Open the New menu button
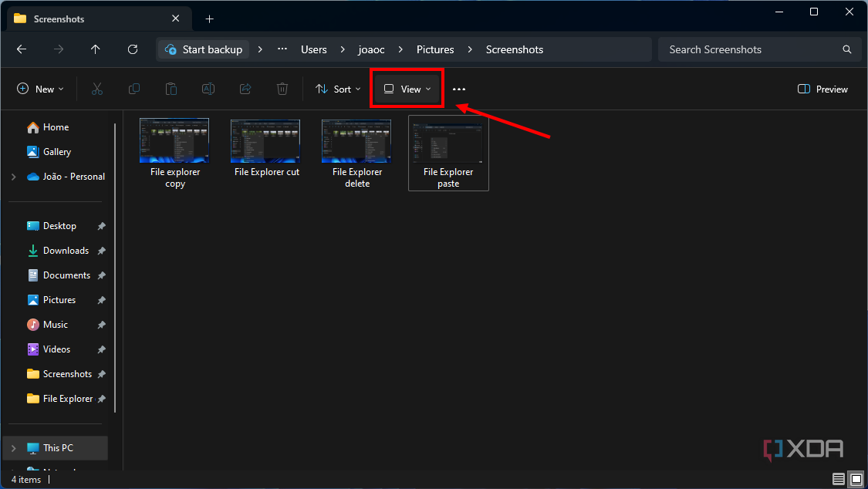This screenshot has height=489, width=868. 40,89
